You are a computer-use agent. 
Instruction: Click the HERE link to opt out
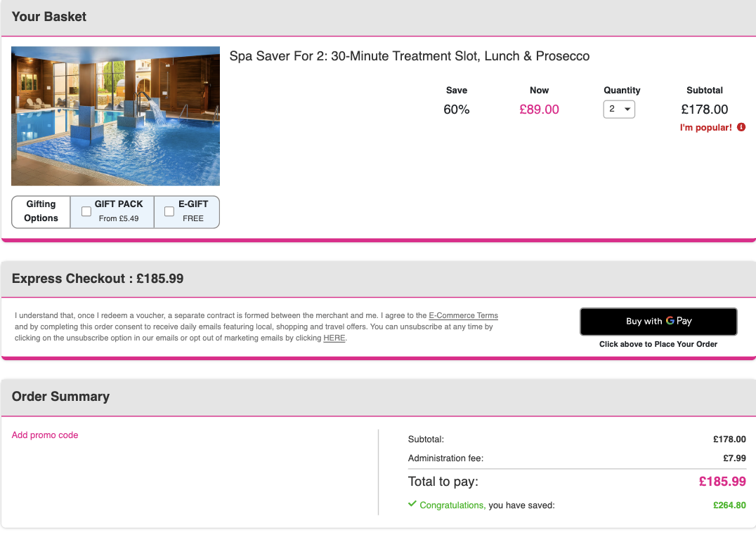[x=334, y=338]
